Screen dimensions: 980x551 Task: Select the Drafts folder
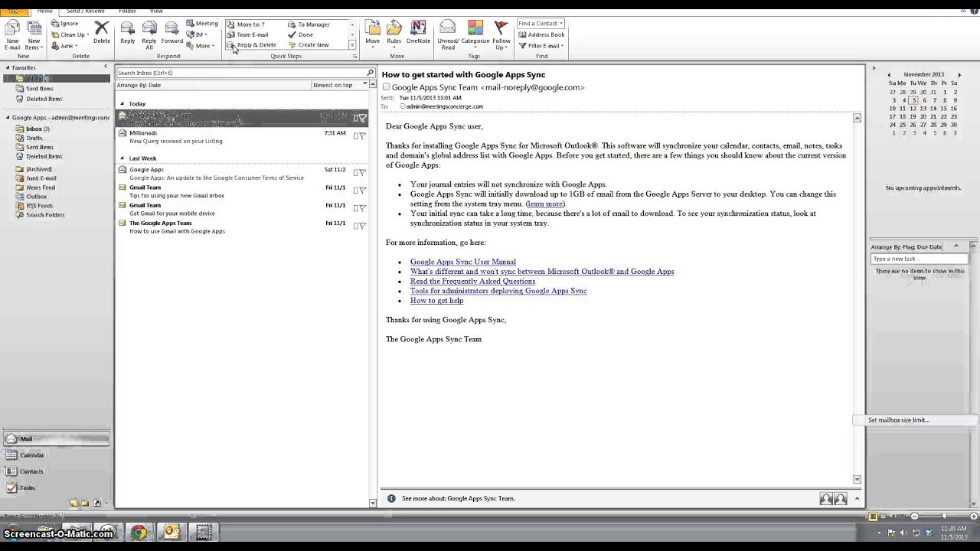pos(34,138)
